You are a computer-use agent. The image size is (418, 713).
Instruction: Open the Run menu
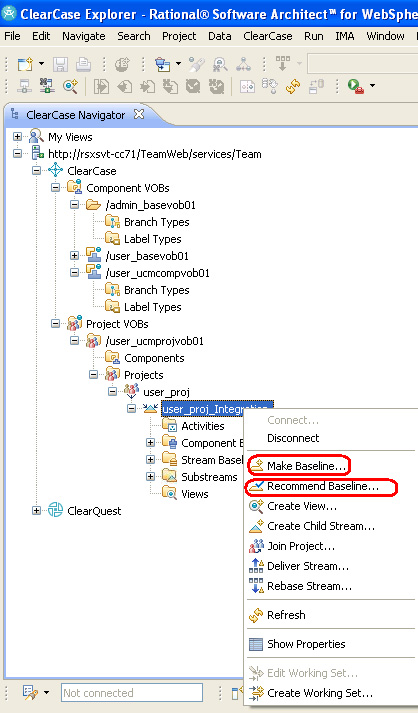tap(314, 36)
